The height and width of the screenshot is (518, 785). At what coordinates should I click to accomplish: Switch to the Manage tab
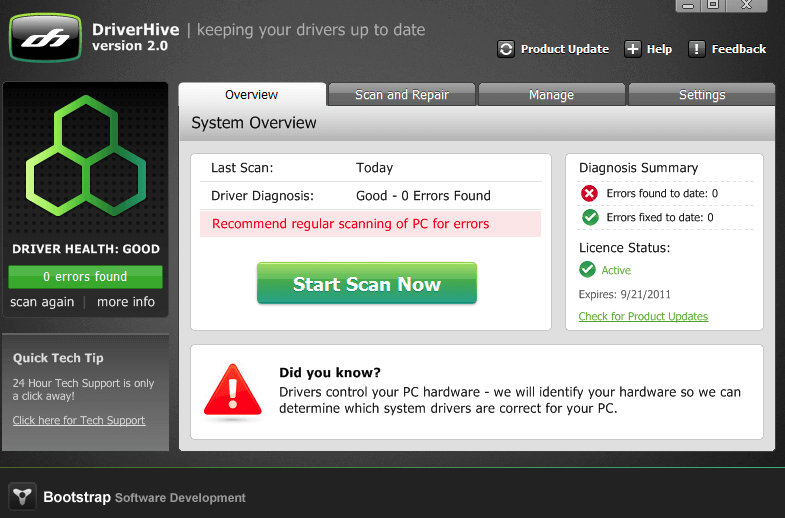[x=551, y=95]
